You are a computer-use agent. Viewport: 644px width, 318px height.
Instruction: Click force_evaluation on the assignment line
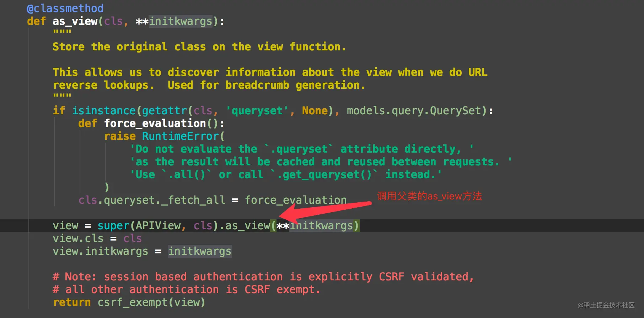pyautogui.click(x=296, y=200)
